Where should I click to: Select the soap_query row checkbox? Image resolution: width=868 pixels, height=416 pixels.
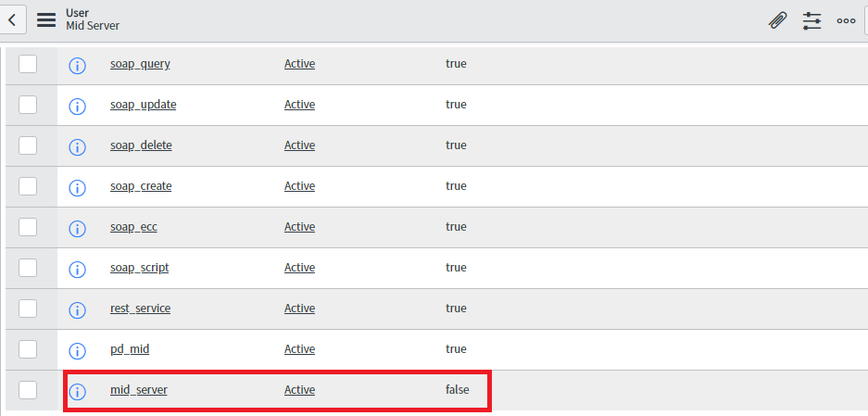[x=28, y=64]
